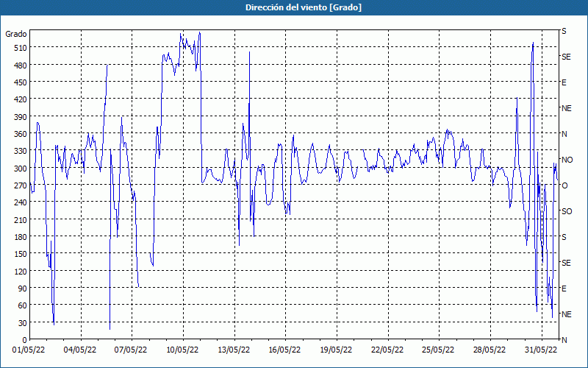This screenshot has width=588, height=368.
Task: Click the 0 value on left axis
Action: click(25, 340)
